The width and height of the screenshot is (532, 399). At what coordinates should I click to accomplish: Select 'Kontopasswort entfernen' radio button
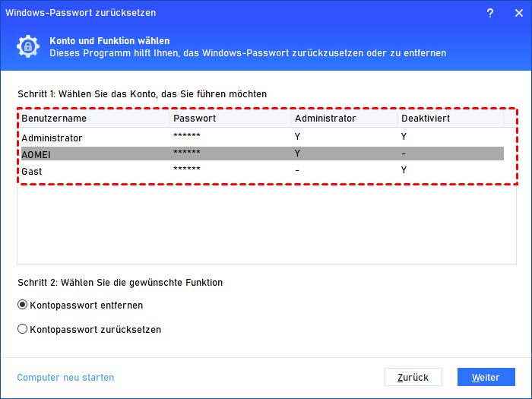pyautogui.click(x=23, y=306)
